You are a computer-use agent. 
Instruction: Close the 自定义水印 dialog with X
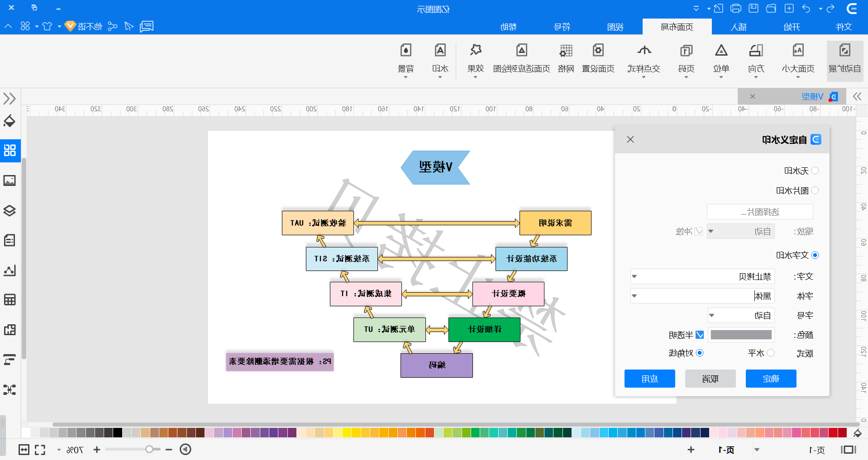click(630, 139)
